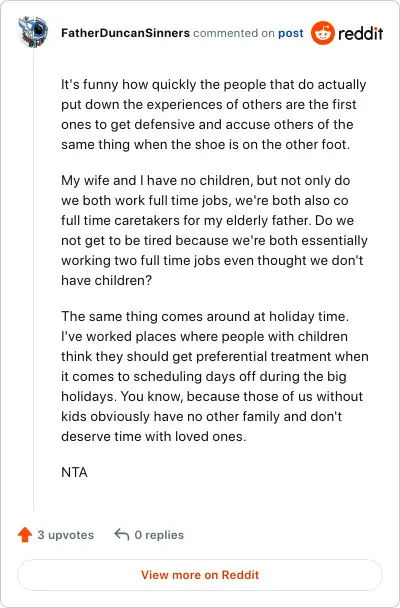Click the orange upvote arrow icon

(x=25, y=535)
